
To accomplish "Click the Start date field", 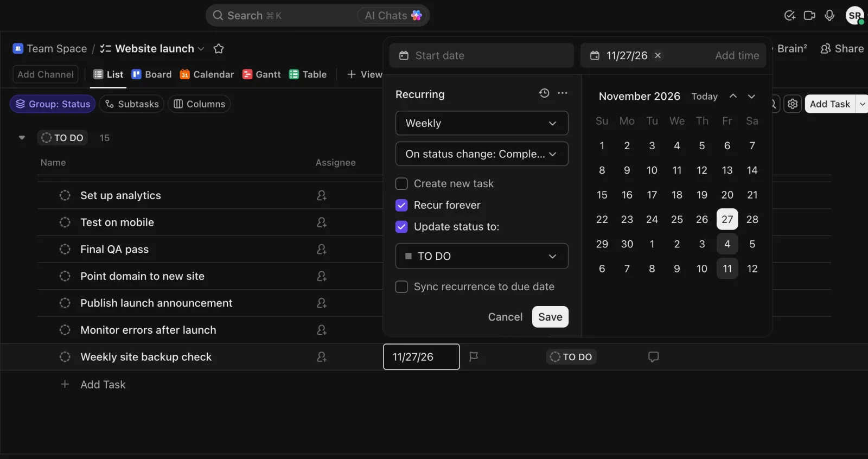I will 482,55.
